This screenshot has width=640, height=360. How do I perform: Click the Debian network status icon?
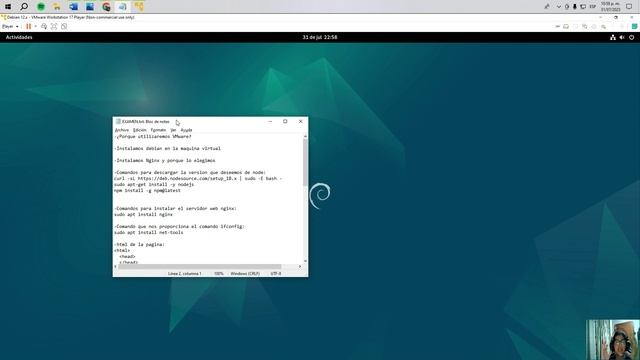point(613,37)
